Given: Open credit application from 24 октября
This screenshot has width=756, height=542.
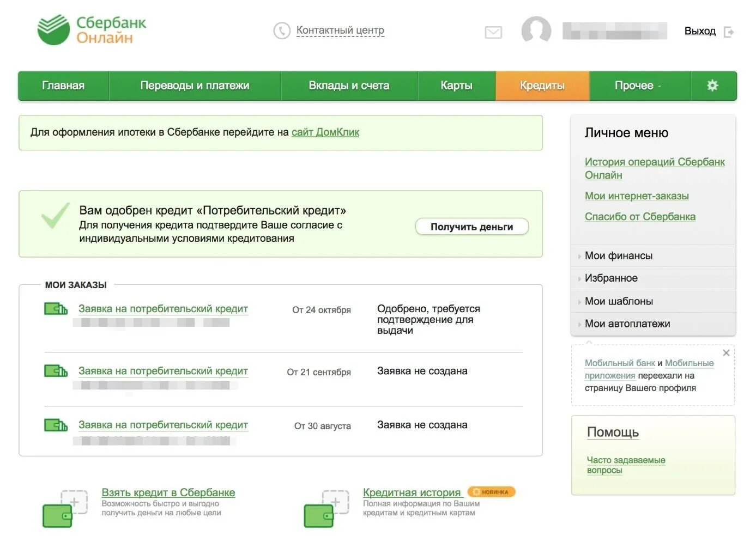Looking at the screenshot, I should click(163, 309).
